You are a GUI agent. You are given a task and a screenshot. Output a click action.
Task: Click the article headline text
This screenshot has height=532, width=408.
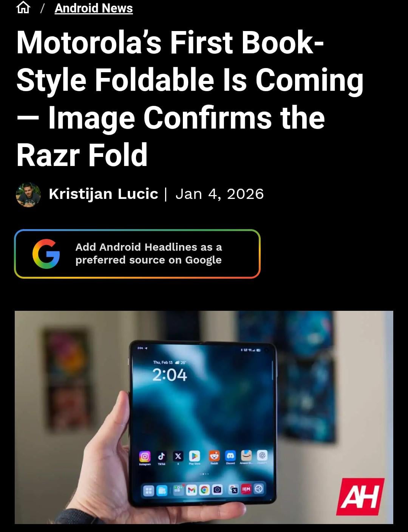[190, 98]
